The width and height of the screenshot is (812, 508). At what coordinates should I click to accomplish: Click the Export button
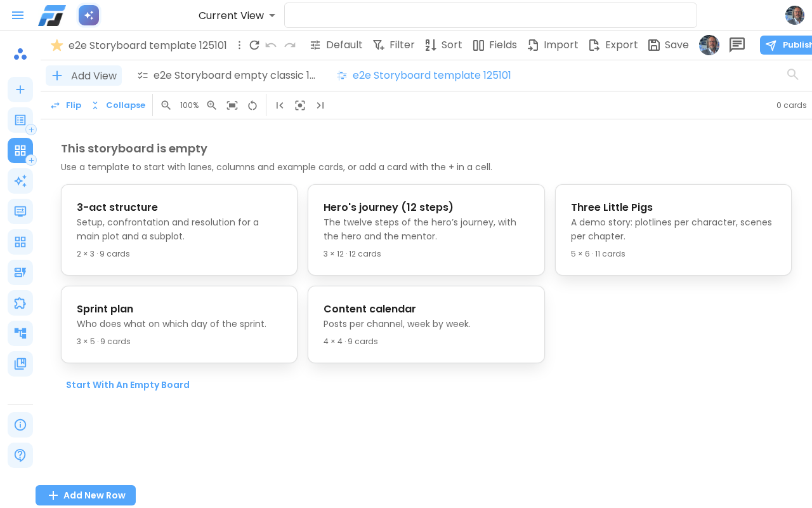[613, 45]
